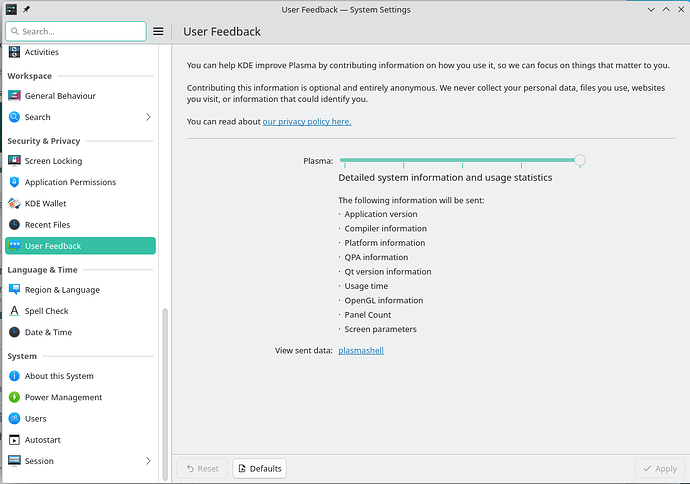The image size is (690, 484).
Task: Open General Behaviour settings
Action: pos(80,95)
